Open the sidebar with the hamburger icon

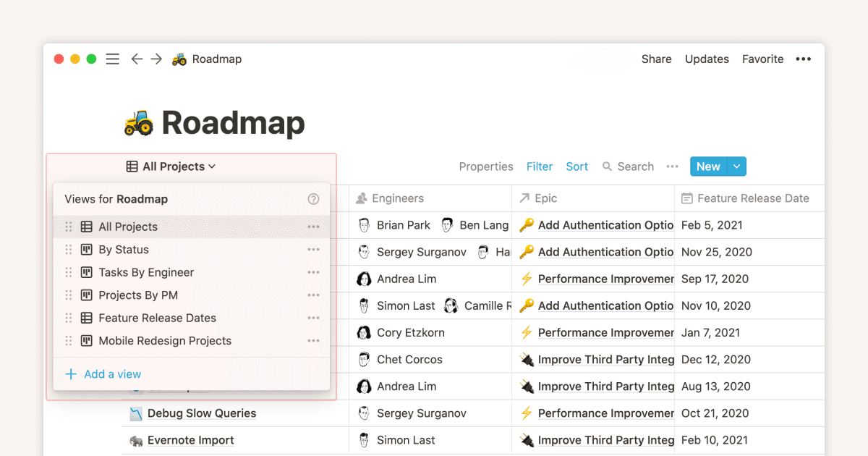(x=112, y=59)
